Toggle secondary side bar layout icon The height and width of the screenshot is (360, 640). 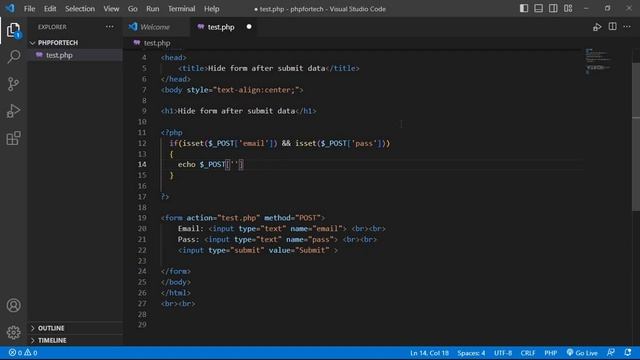pyautogui.click(x=553, y=8)
